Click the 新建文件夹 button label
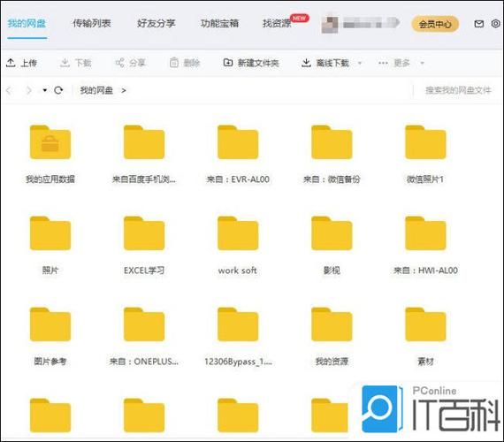 pos(258,63)
